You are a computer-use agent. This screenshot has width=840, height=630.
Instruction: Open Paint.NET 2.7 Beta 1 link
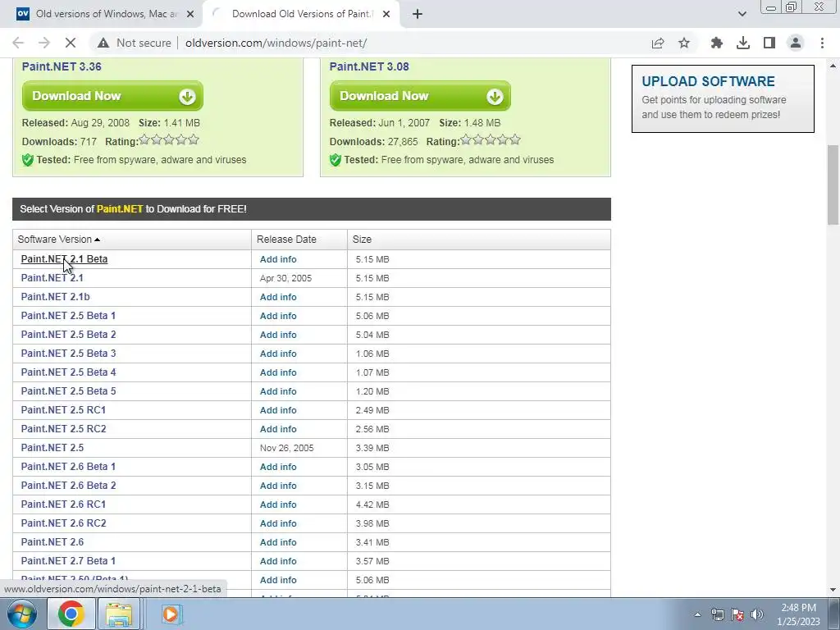pyautogui.click(x=68, y=561)
